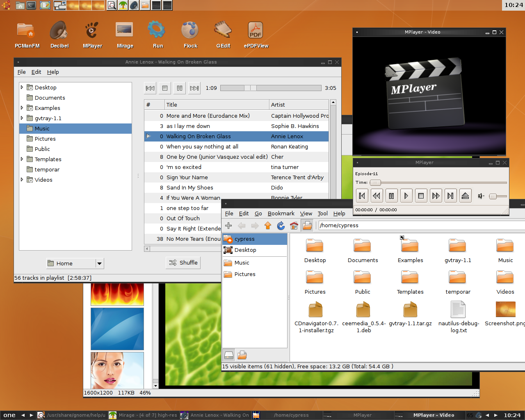The width and height of the screenshot is (525, 420).
Task: Refresh the PCManFM folder view
Action: (x=281, y=225)
